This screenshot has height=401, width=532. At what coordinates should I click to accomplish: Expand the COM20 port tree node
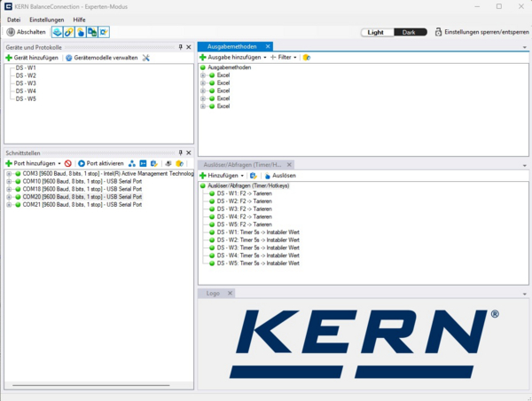click(9, 197)
